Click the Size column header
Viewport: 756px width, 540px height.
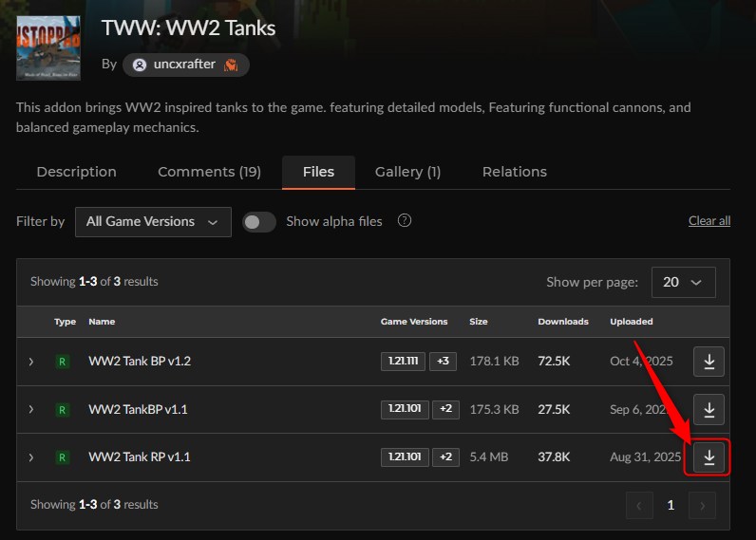pyautogui.click(x=479, y=322)
